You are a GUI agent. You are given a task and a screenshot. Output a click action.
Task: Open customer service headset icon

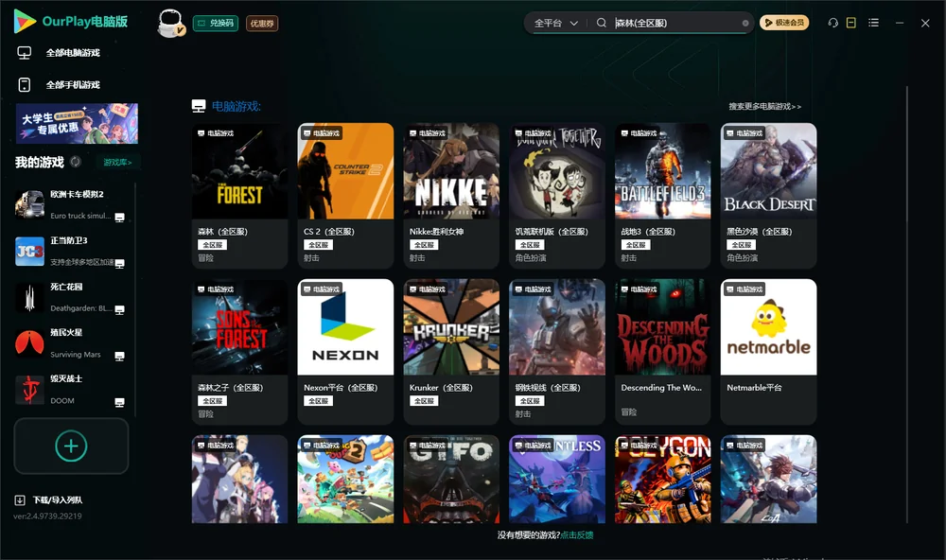(x=832, y=23)
